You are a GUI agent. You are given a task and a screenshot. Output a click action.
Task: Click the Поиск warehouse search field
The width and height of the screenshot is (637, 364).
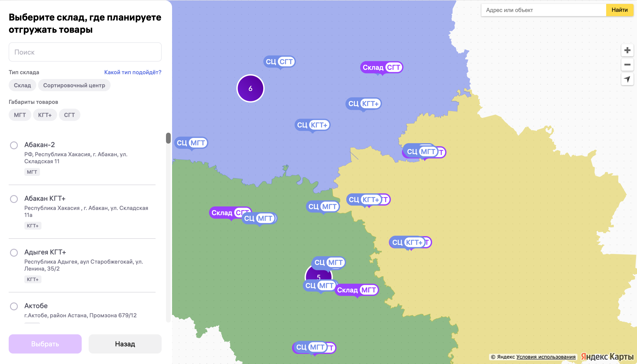pos(85,52)
